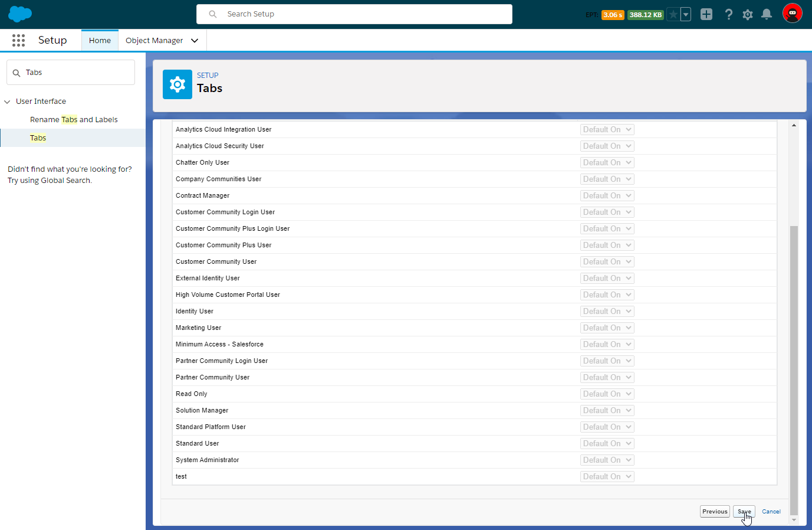
Task: Open the global actions plus icon
Action: (706, 14)
